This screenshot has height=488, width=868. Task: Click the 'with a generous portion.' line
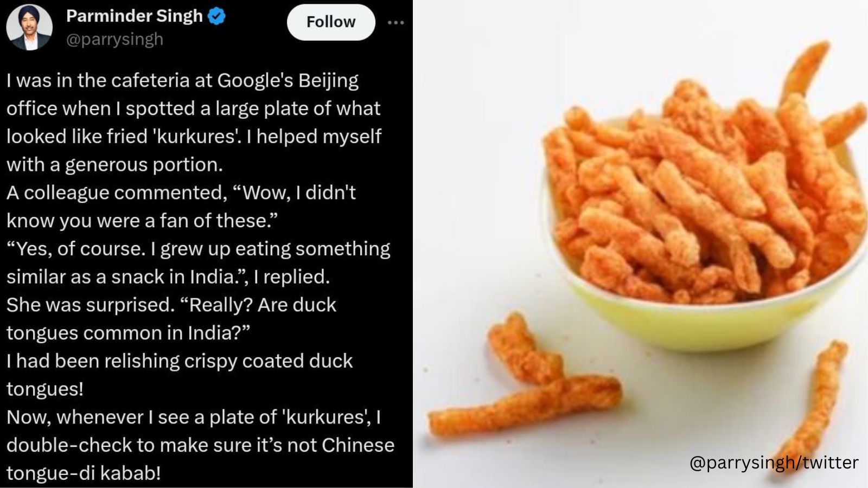[x=114, y=165]
